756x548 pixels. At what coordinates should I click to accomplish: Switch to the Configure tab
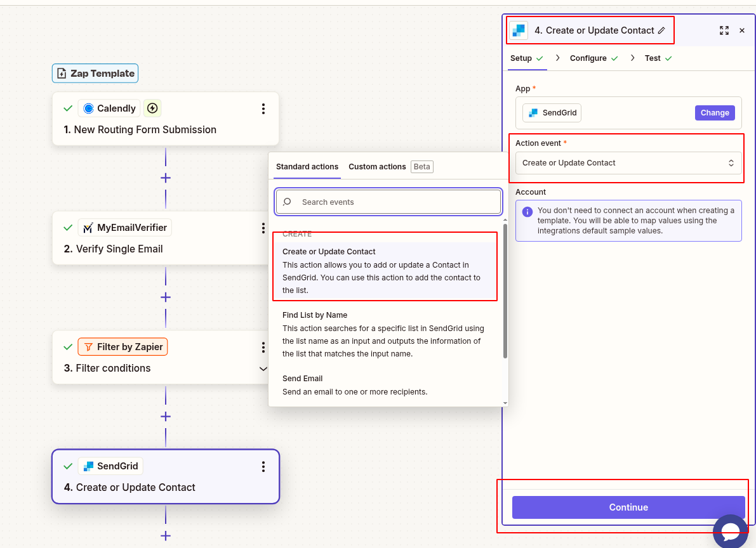click(589, 58)
